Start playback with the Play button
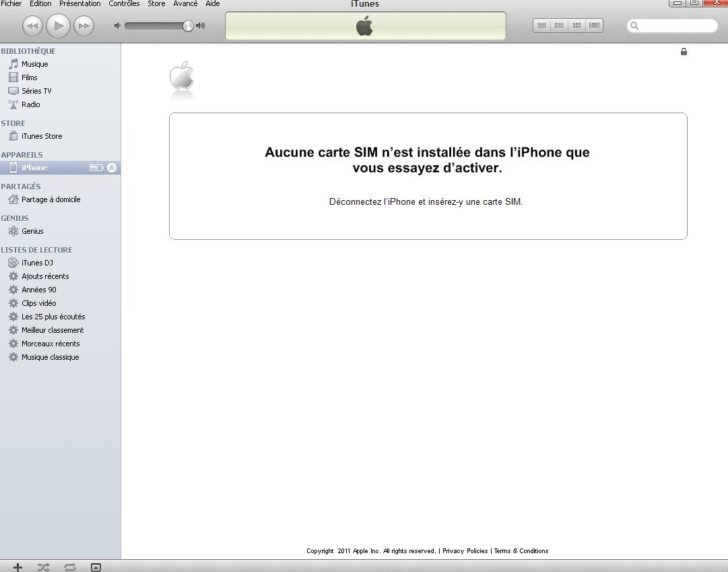This screenshot has width=728, height=572. click(58, 26)
